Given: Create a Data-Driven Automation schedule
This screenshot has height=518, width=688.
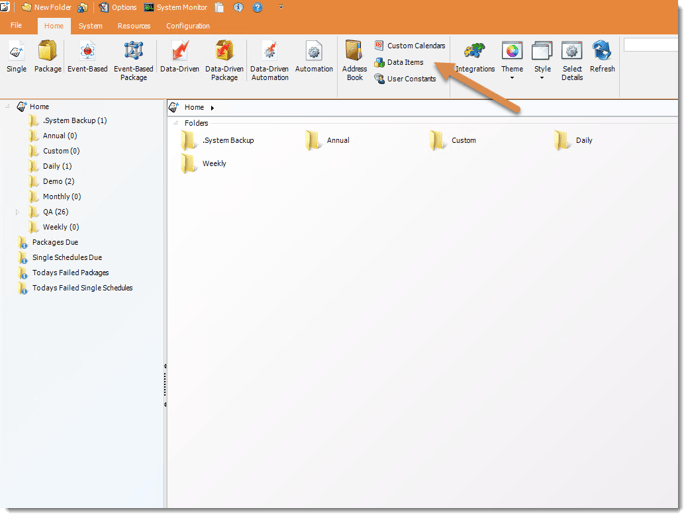Looking at the screenshot, I should click(x=269, y=61).
